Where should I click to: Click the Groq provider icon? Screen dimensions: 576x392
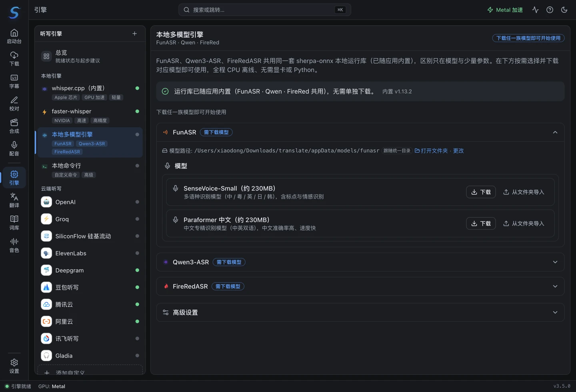click(46, 219)
